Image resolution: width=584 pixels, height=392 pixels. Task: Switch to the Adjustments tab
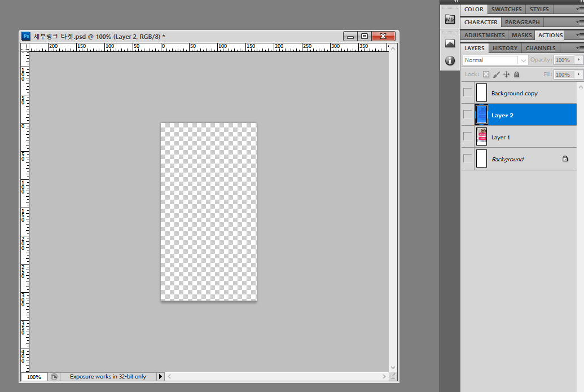(485, 36)
